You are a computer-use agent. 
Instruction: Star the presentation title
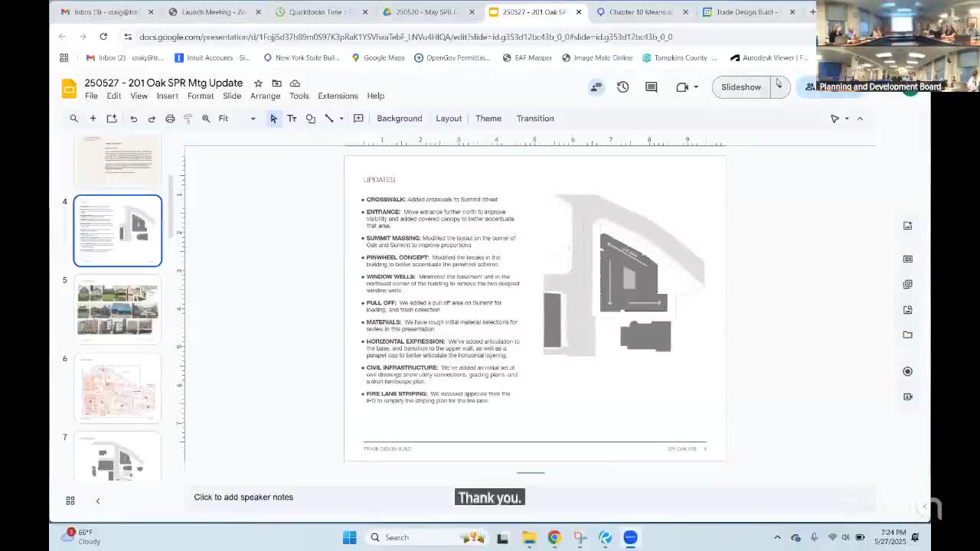pyautogui.click(x=258, y=83)
